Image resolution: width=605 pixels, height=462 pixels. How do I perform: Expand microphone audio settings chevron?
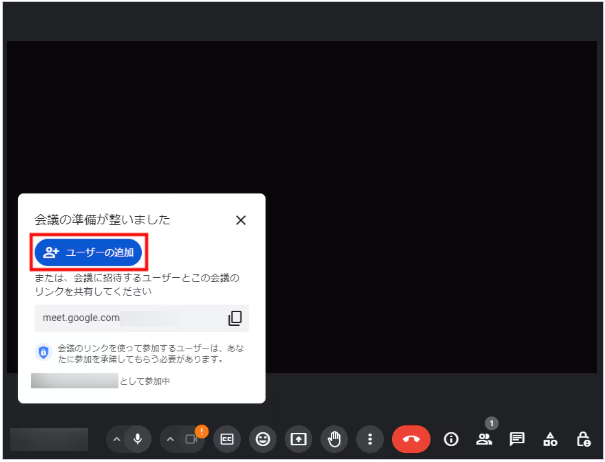click(116, 439)
